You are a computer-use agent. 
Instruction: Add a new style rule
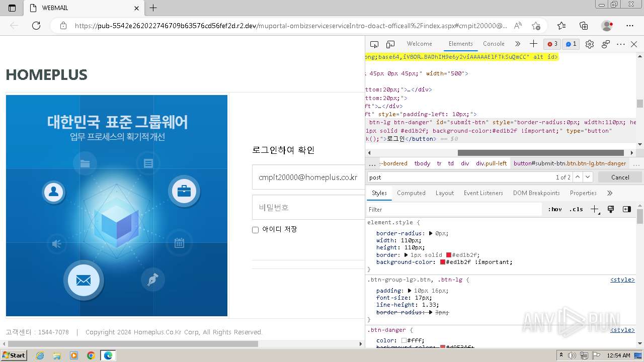tap(595, 209)
